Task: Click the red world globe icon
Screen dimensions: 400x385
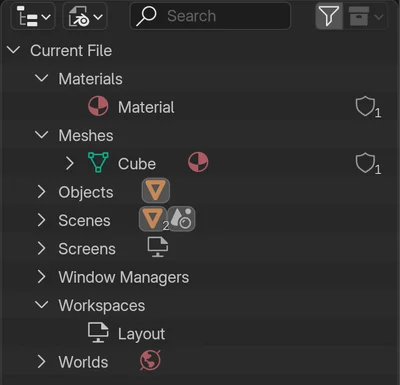Action: tap(150, 360)
